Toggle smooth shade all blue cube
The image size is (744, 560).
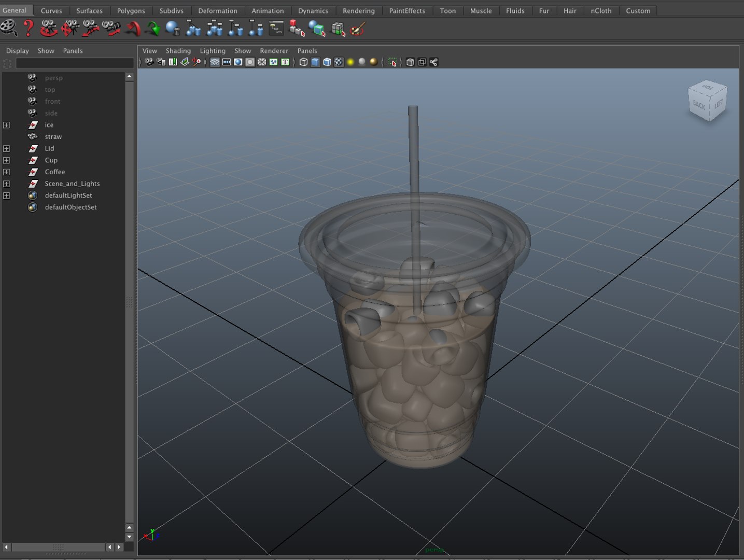(x=315, y=62)
